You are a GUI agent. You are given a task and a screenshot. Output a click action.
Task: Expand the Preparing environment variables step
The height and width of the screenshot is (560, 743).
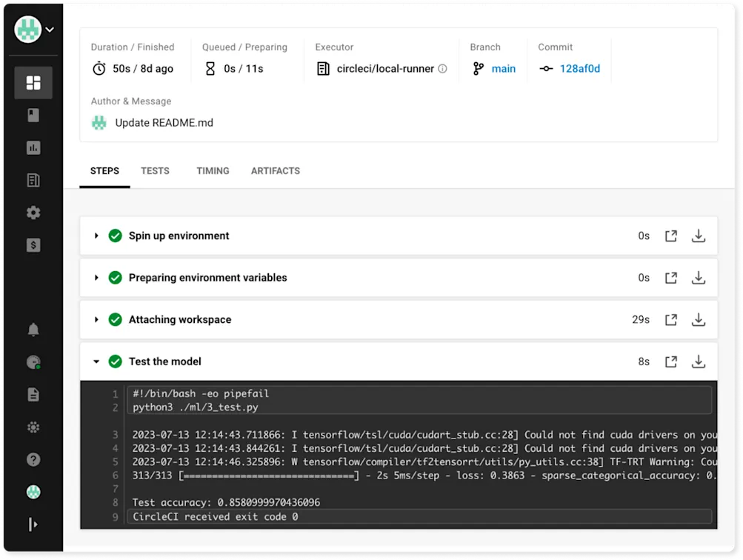point(96,278)
